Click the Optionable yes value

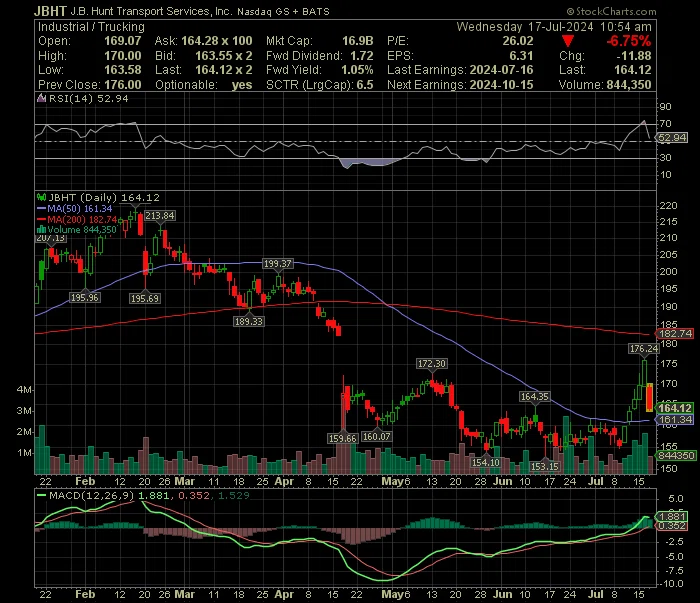click(242, 85)
